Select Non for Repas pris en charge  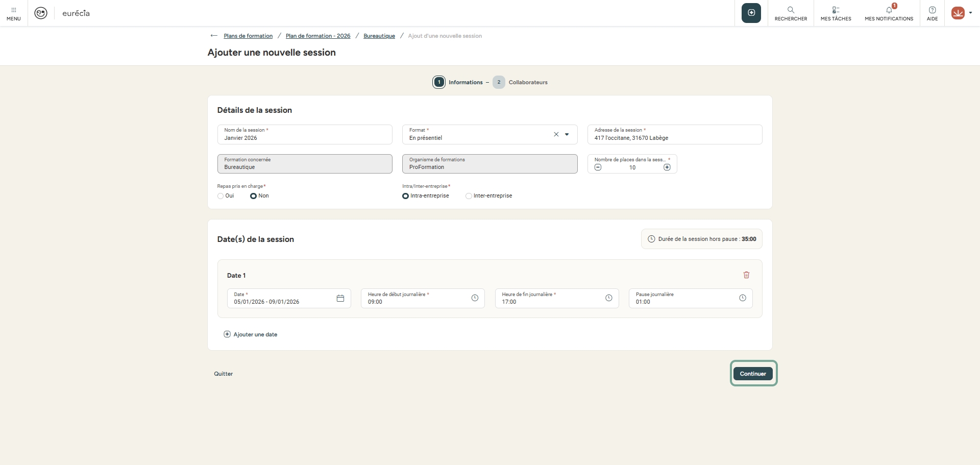253,196
